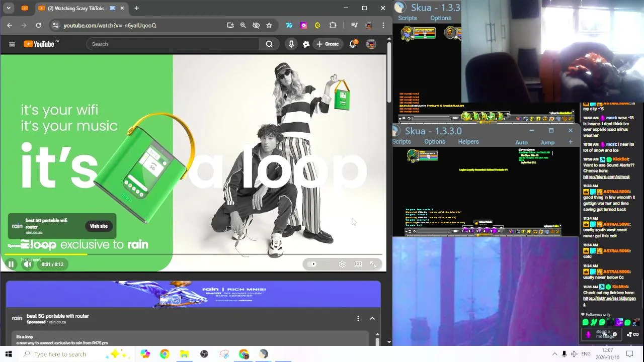The height and width of the screenshot is (362, 644).
Task: Mute the video player volume
Action: (28, 264)
